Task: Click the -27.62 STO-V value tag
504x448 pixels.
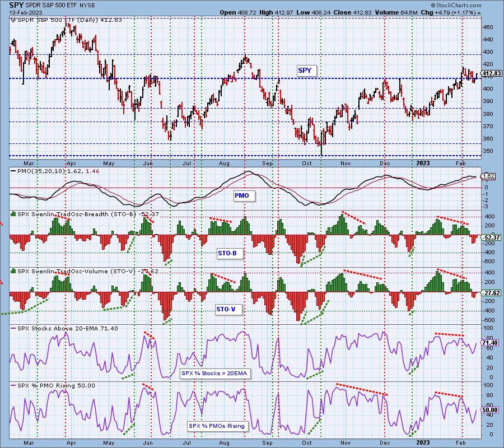Action: (492, 293)
